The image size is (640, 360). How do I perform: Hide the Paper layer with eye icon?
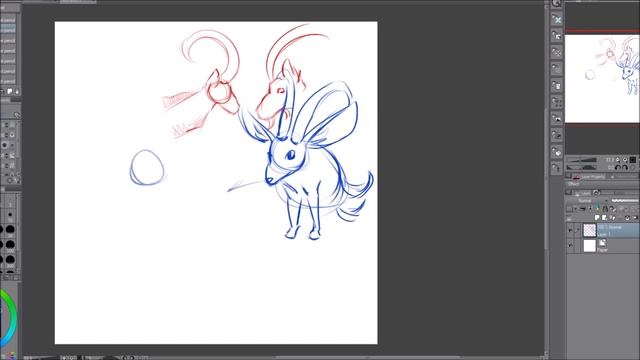pos(570,246)
